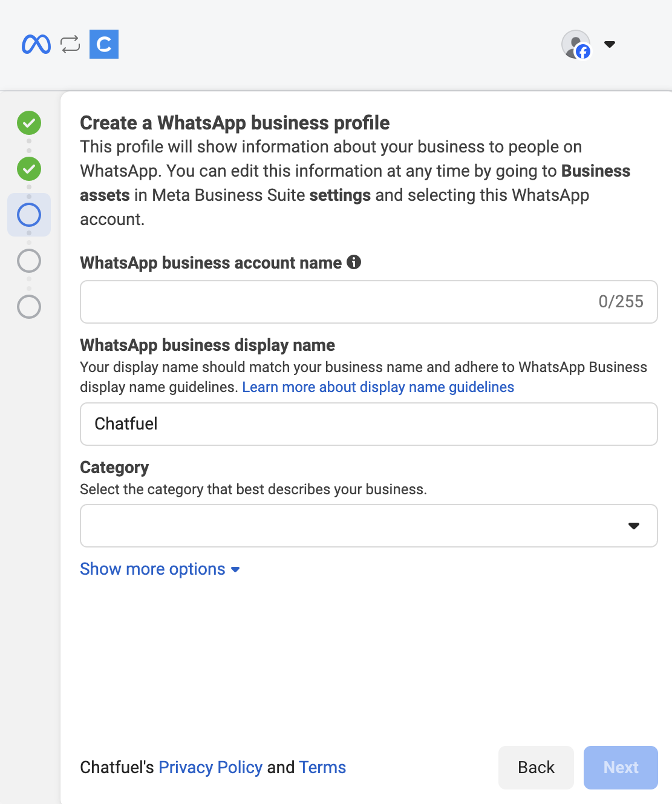Click the current step circle indicator

coord(29,215)
